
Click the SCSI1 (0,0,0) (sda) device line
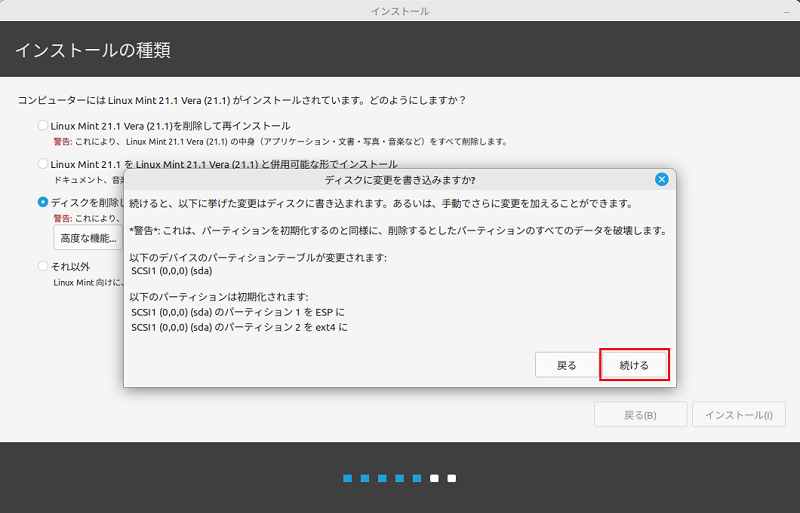click(171, 271)
